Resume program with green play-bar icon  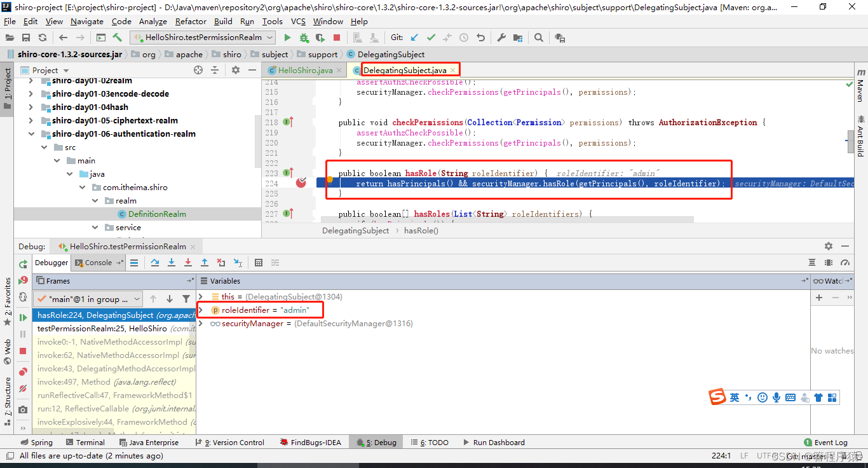tap(24, 317)
